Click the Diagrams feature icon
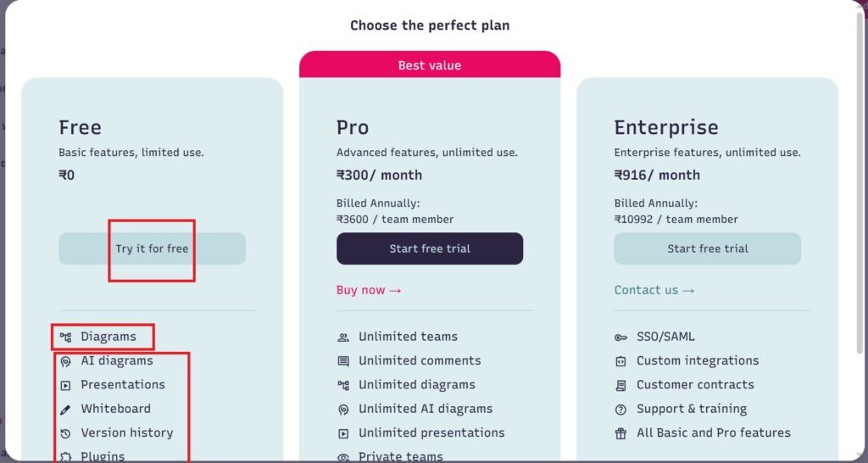 pos(65,337)
